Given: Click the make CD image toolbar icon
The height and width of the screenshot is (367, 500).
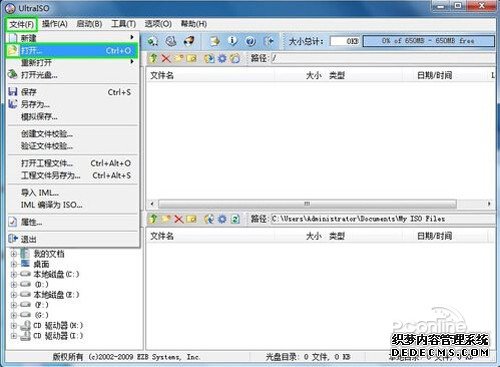Looking at the screenshot, I should coord(171,41).
